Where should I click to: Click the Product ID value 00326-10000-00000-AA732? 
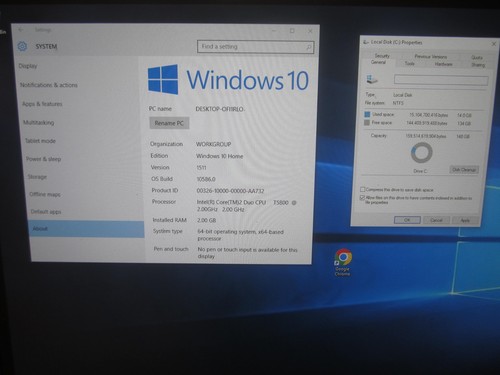pos(230,191)
